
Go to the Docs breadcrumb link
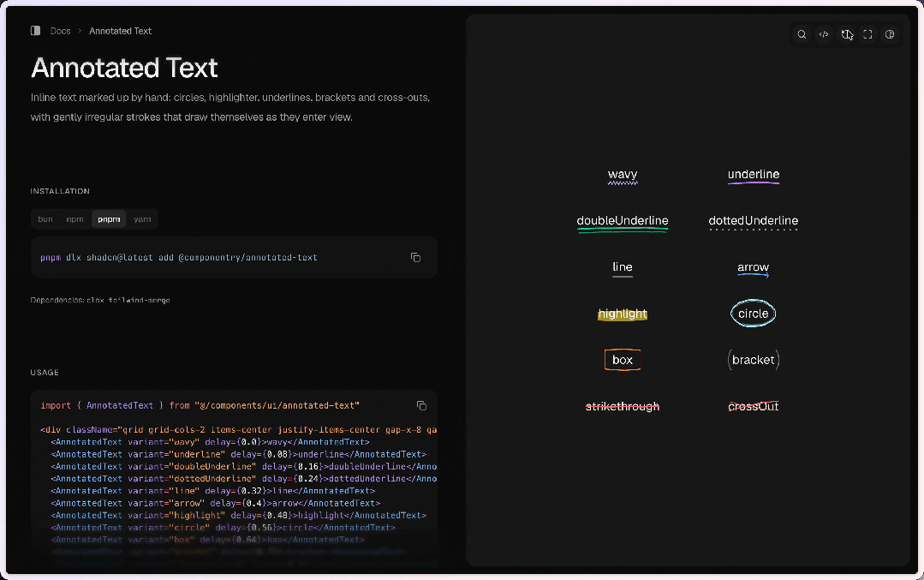click(x=60, y=31)
